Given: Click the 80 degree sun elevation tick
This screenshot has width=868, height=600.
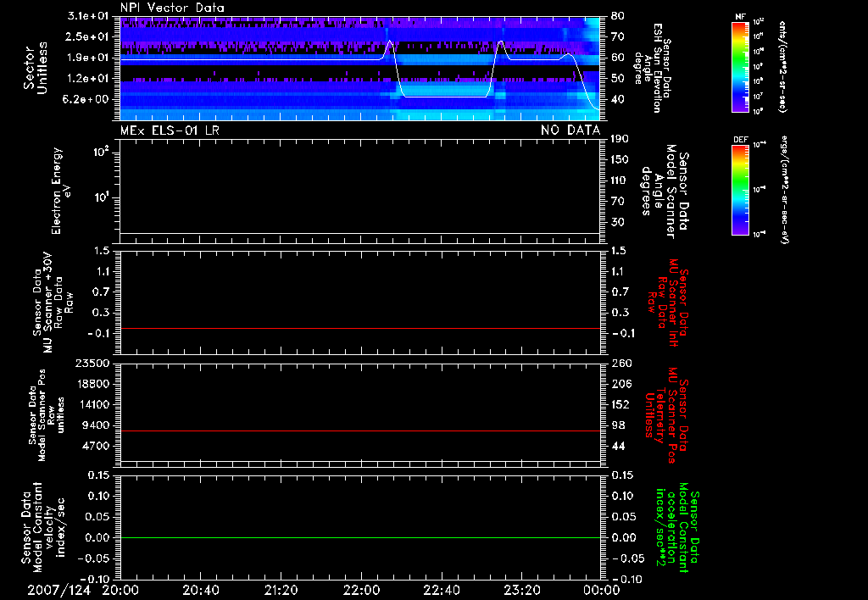Looking at the screenshot, I should tap(618, 16).
